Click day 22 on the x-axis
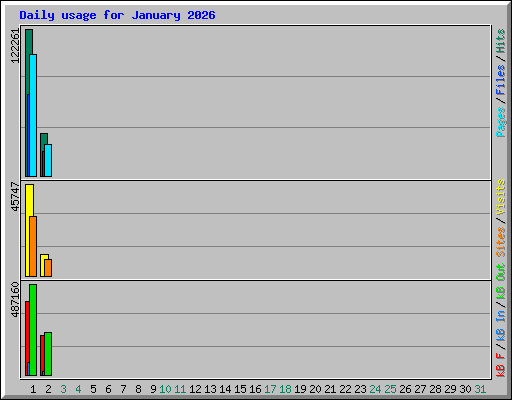 point(345,389)
